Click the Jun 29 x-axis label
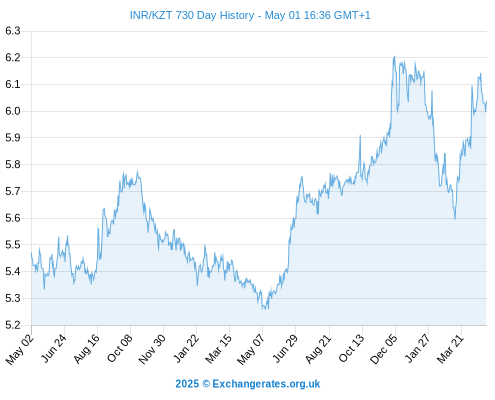495x400 pixels. (x=285, y=348)
